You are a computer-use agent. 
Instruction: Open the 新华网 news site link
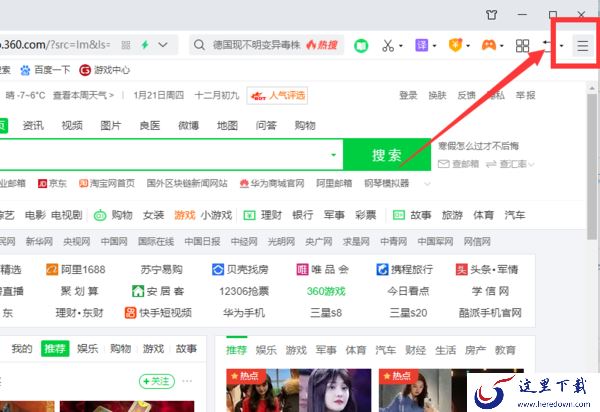point(39,242)
